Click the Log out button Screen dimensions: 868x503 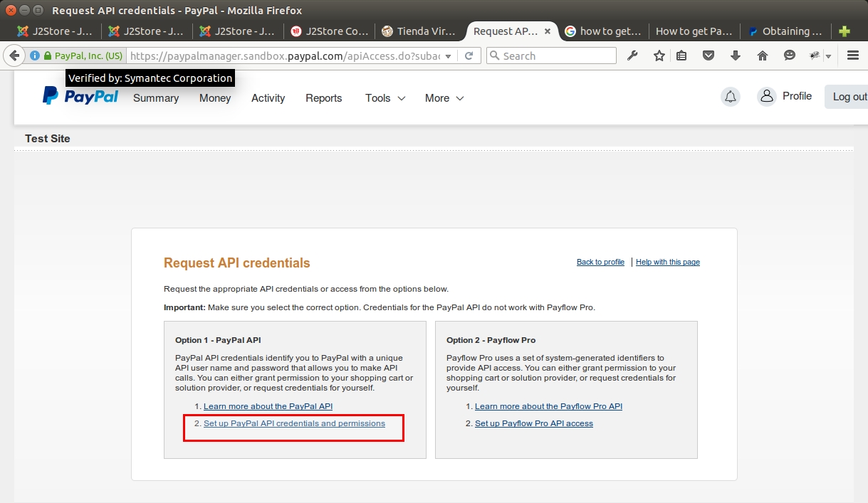pos(847,97)
